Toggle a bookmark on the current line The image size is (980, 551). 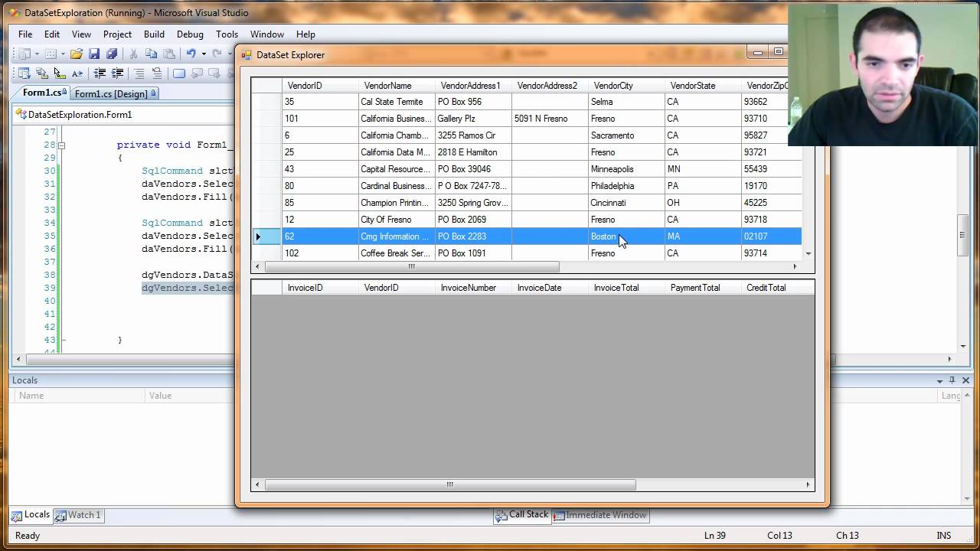[x=179, y=73]
